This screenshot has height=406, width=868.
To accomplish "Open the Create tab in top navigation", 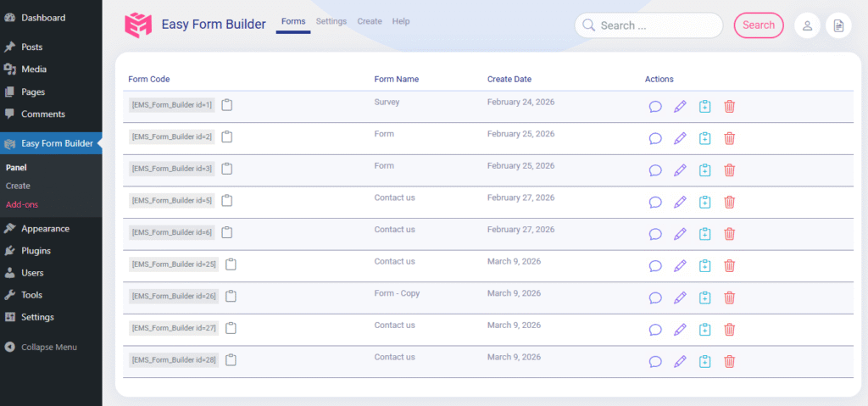I will click(x=370, y=21).
